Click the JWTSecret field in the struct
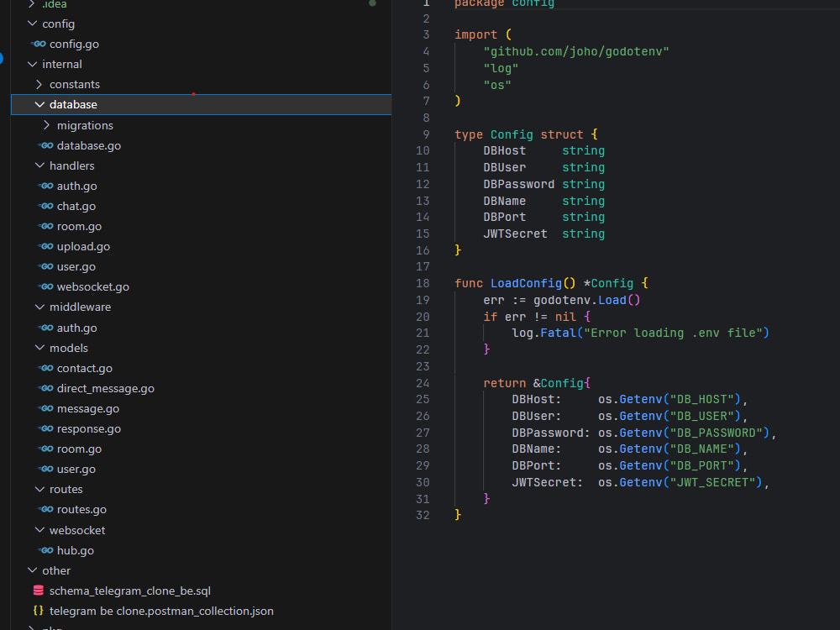The width and height of the screenshot is (840, 630). tap(515, 234)
